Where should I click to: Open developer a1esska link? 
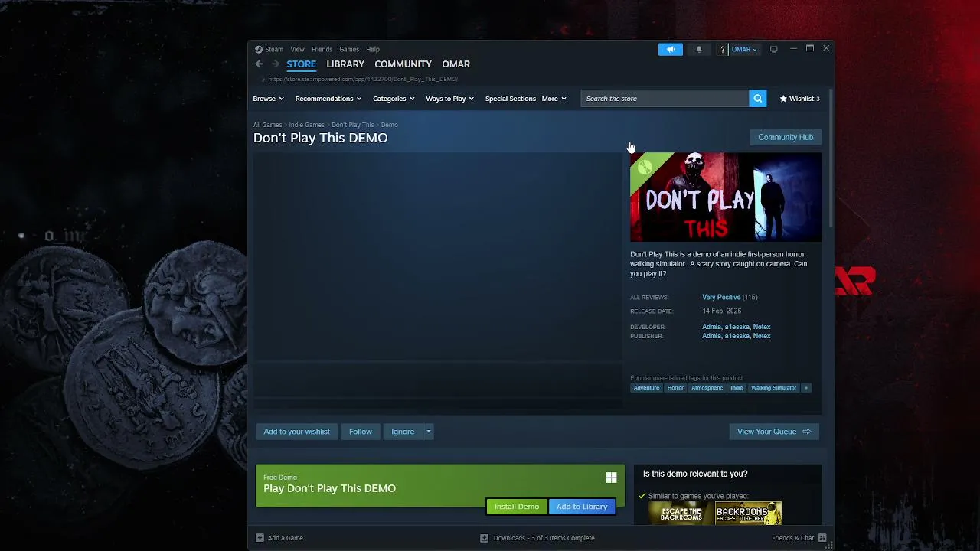737,327
